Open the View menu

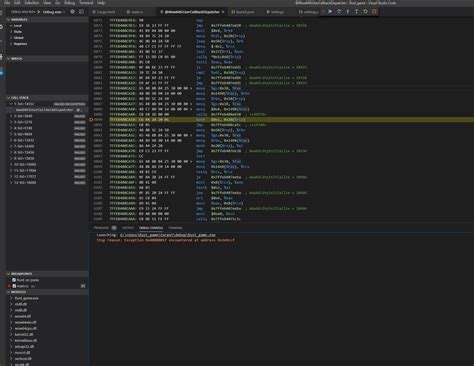point(47,3)
